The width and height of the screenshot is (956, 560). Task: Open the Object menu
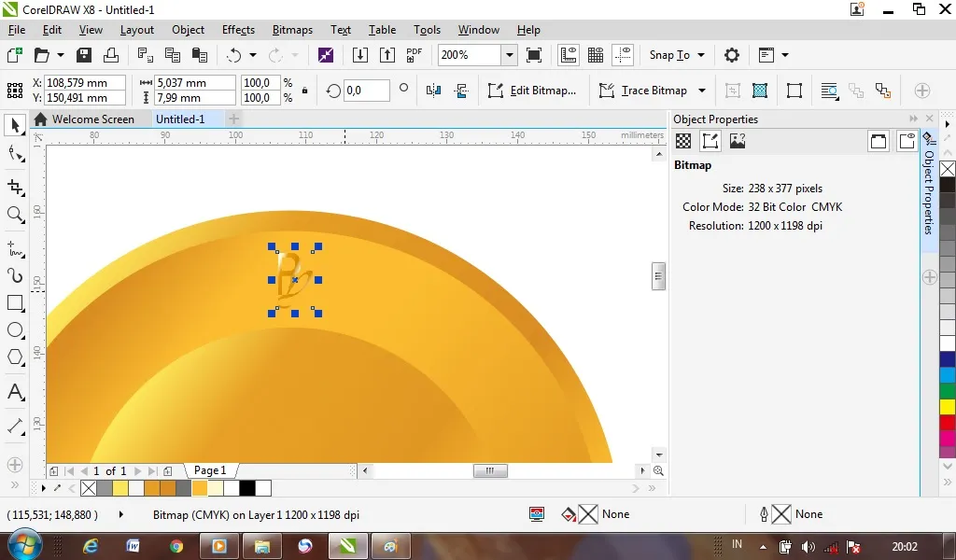188,30
